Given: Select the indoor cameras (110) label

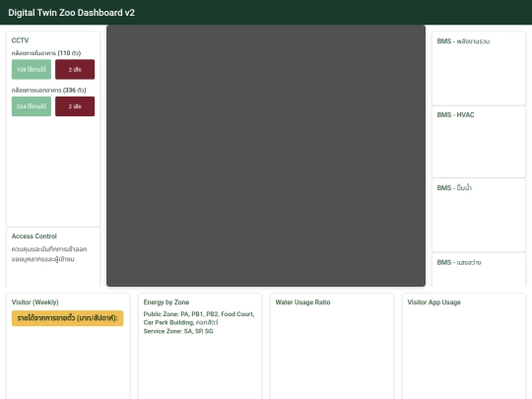Looking at the screenshot, I should click(x=46, y=53).
